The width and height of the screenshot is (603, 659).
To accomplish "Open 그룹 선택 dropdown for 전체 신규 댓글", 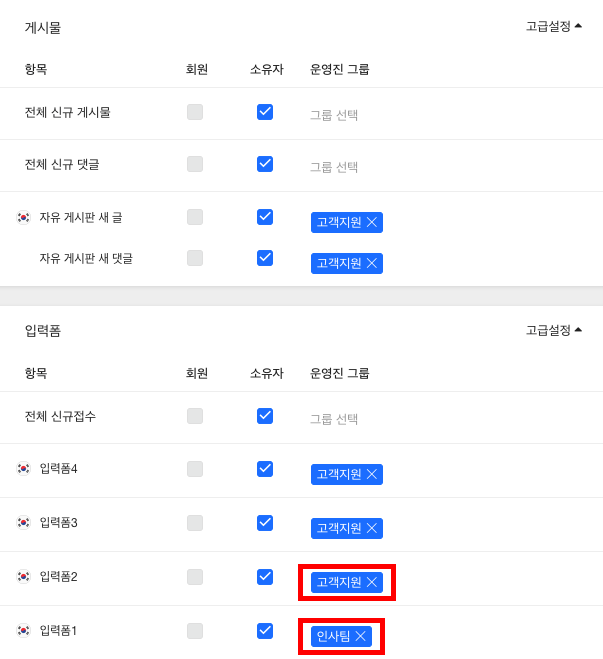I will coord(334,167).
